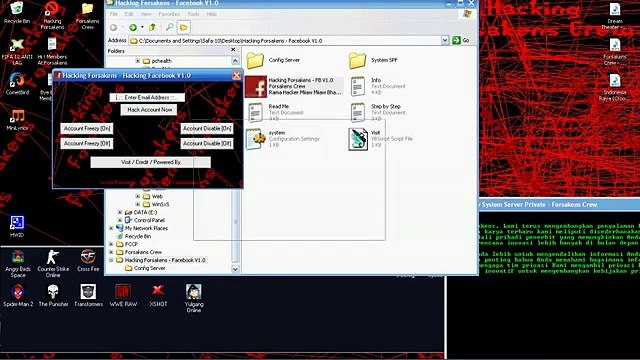This screenshot has height=360, width=640.
Task: Open the MiniLyrics desktop icon
Action: coord(17,120)
